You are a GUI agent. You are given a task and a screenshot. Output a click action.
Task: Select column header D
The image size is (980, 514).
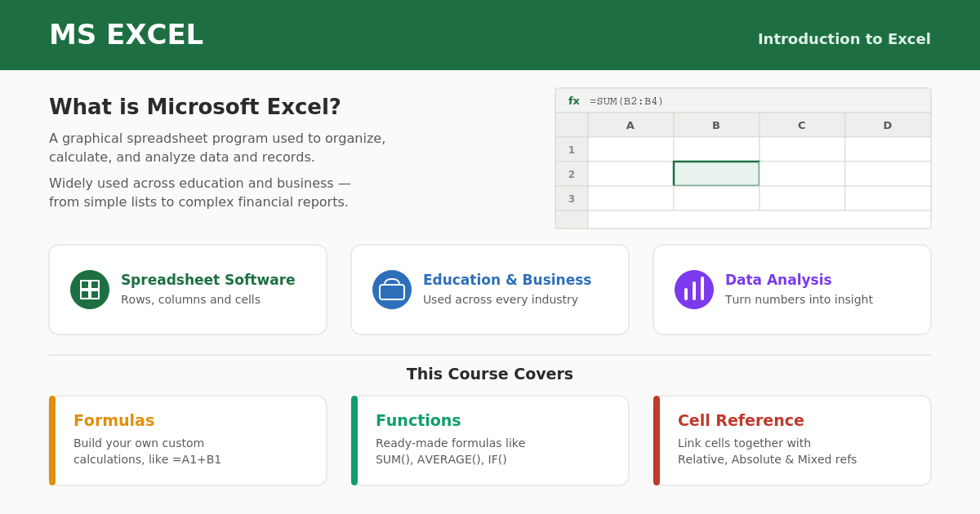888,125
